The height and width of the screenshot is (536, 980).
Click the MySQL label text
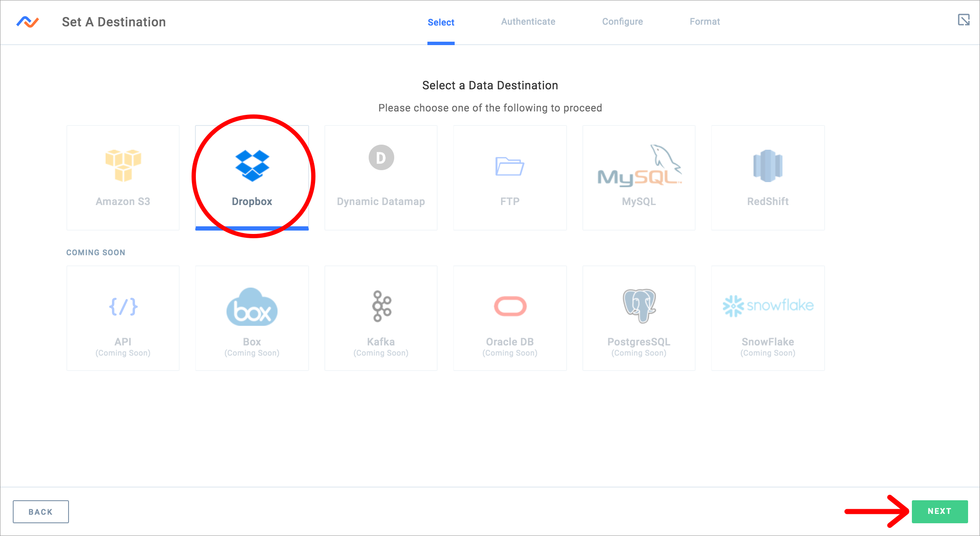tap(639, 202)
